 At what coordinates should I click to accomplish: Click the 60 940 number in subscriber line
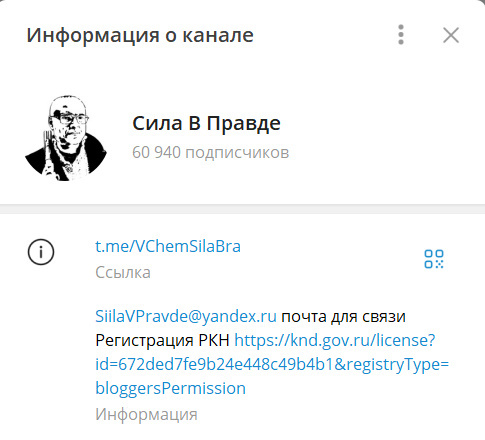156,152
